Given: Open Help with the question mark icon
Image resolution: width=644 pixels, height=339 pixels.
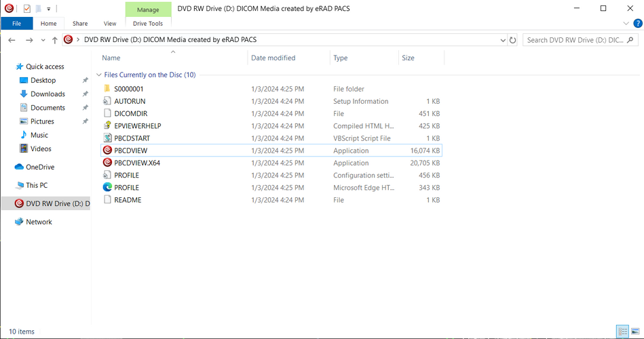Looking at the screenshot, I should [x=638, y=24].
